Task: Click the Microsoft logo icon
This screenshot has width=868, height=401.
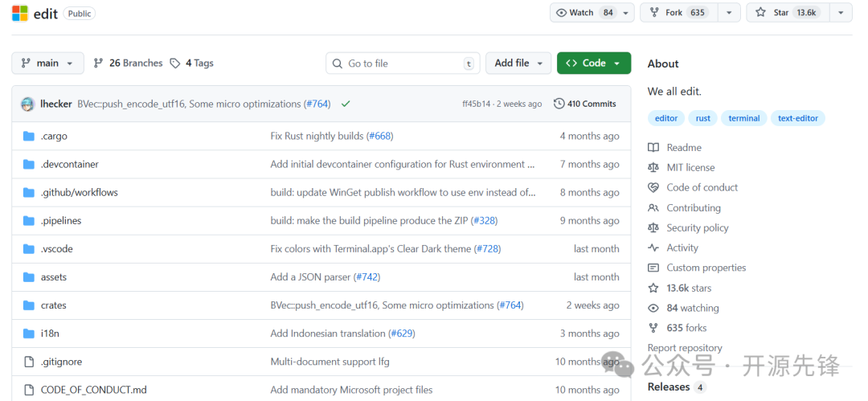Action: (x=19, y=13)
